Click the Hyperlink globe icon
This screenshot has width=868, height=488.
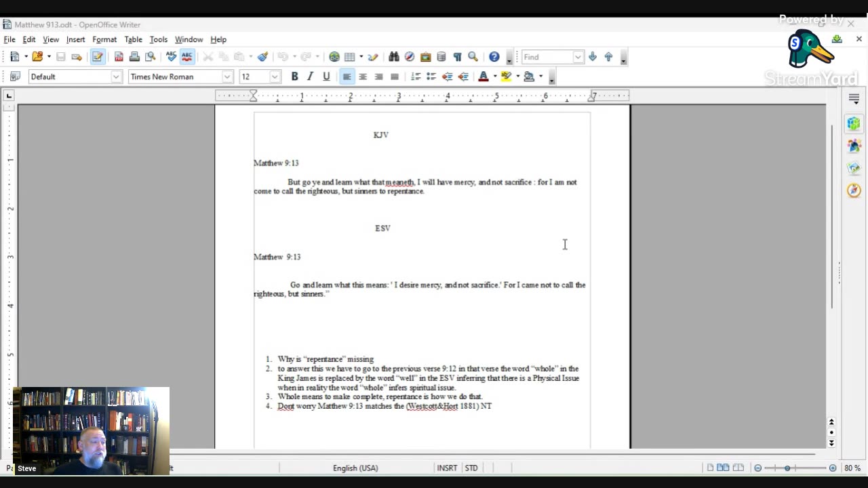coord(334,57)
